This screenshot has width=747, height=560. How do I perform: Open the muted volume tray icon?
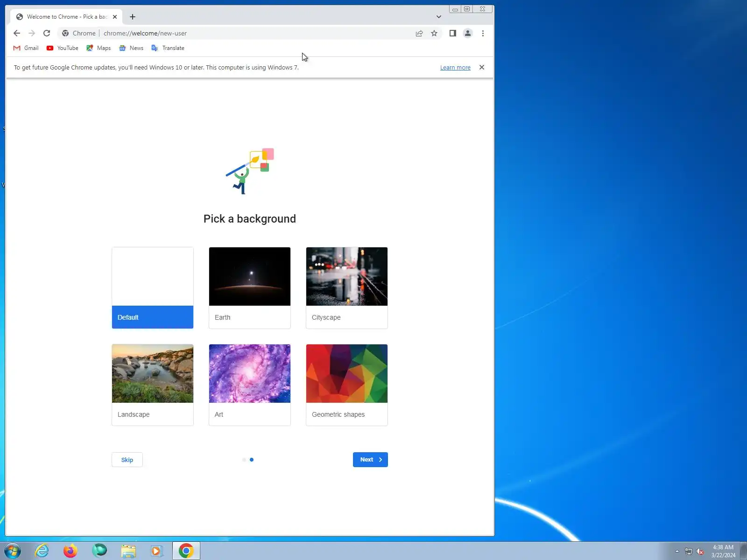[x=700, y=551]
